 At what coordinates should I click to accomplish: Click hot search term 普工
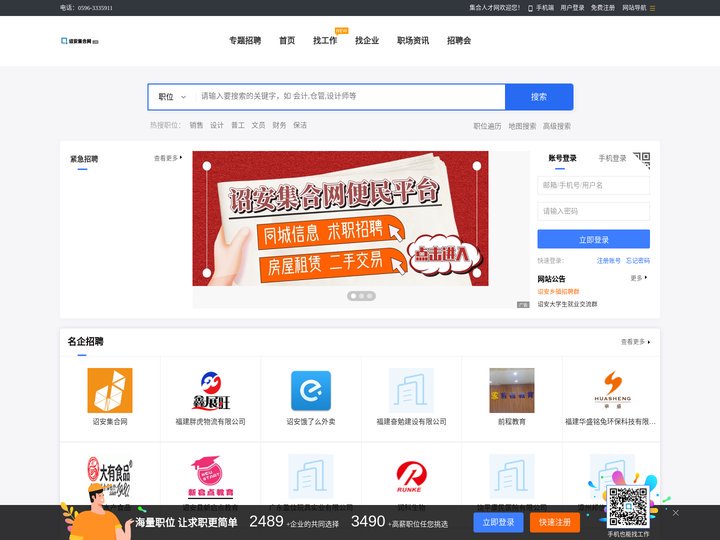[237, 125]
